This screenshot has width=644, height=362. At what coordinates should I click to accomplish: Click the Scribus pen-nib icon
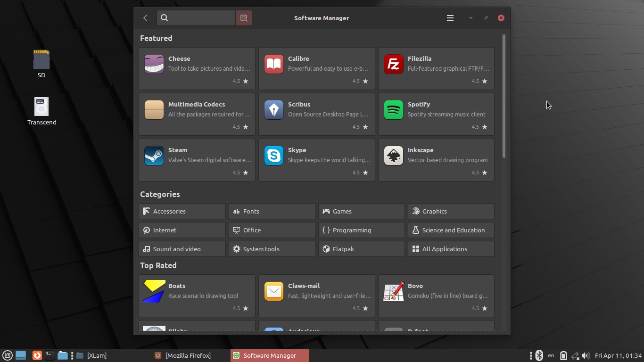pos(274,110)
